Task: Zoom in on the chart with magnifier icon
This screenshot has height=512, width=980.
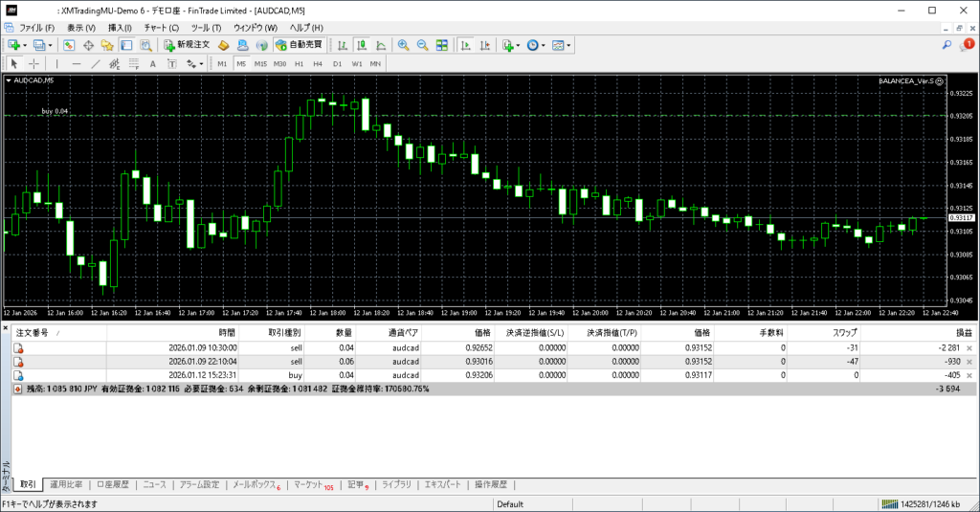Action: click(x=403, y=45)
